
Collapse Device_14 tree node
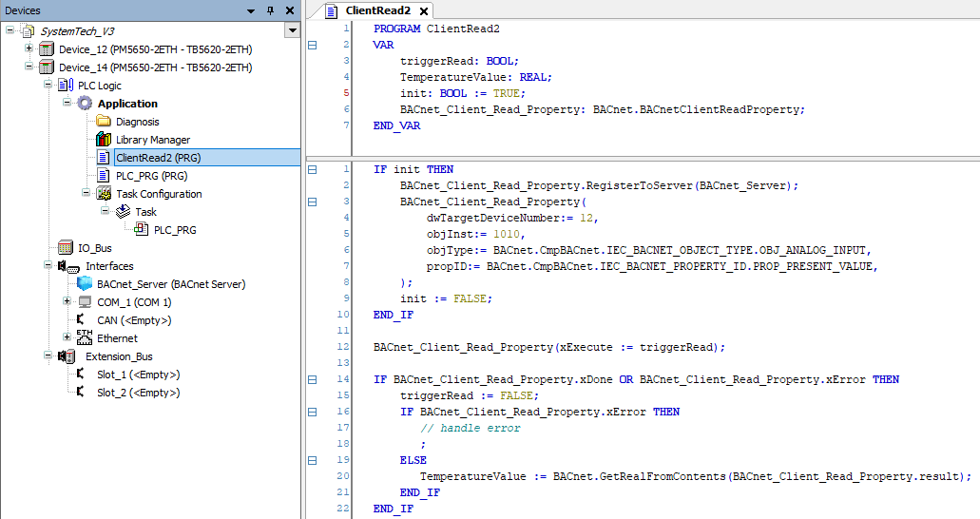click(x=29, y=67)
